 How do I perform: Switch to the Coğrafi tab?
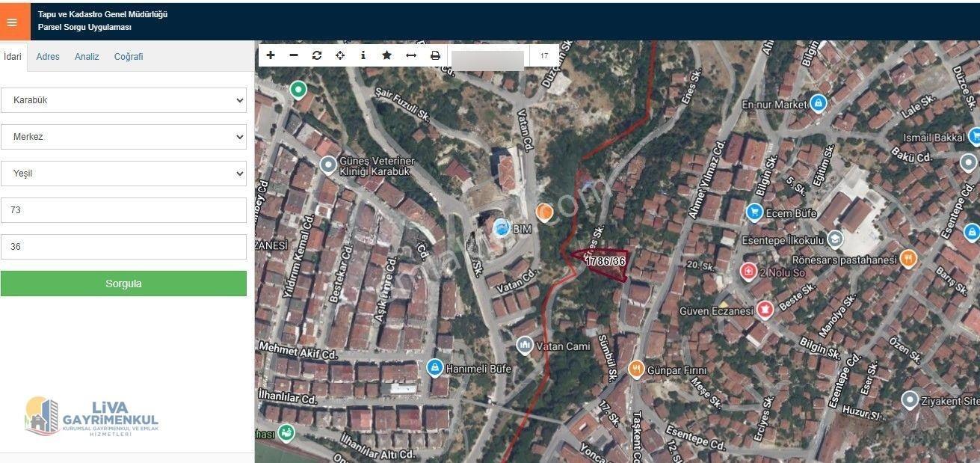point(129,57)
